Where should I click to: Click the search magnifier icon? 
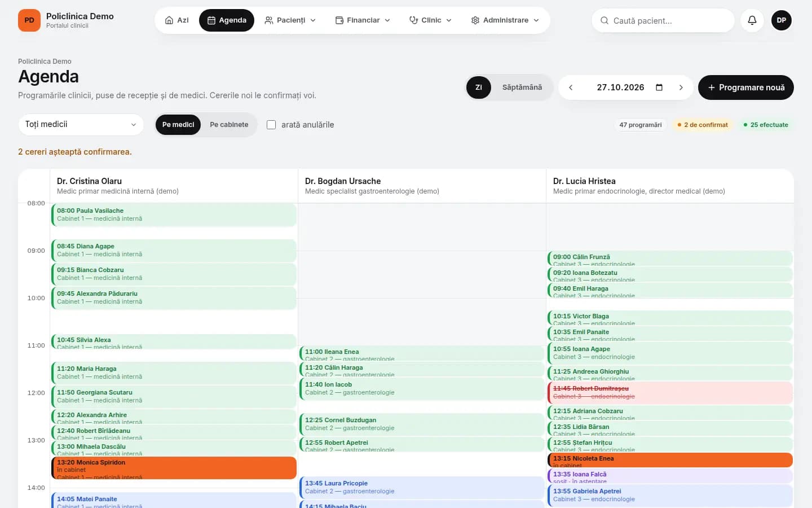pyautogui.click(x=604, y=20)
